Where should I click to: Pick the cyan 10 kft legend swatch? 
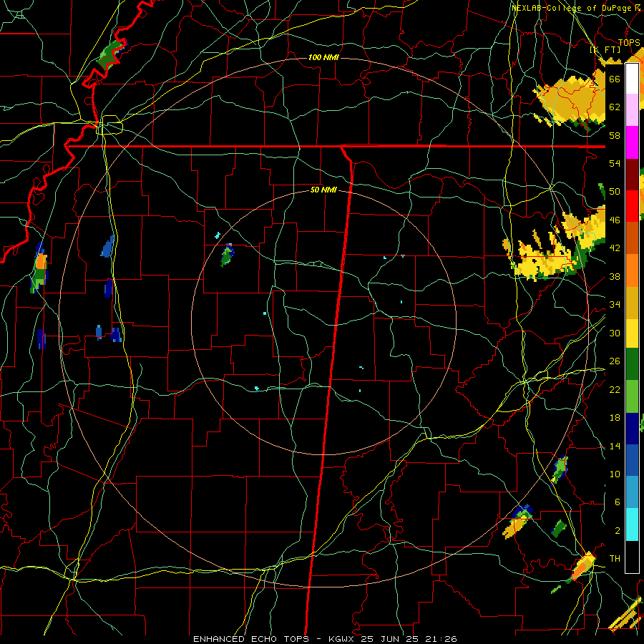632,525
